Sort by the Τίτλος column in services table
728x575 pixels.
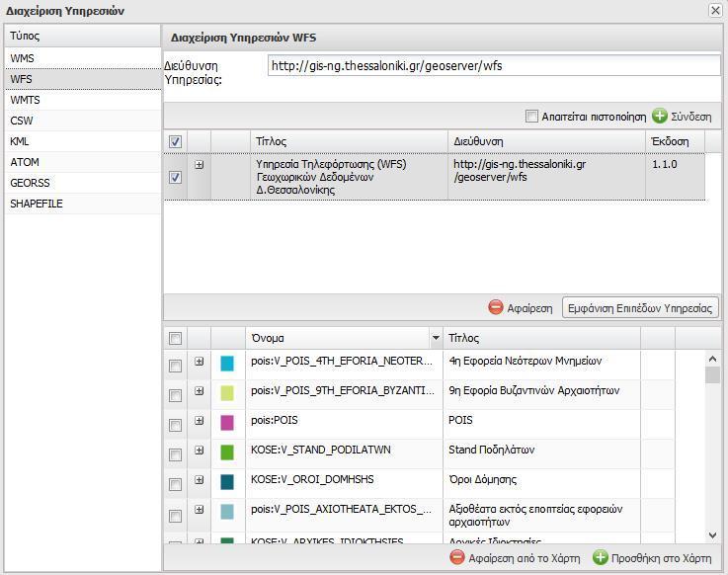(349, 141)
